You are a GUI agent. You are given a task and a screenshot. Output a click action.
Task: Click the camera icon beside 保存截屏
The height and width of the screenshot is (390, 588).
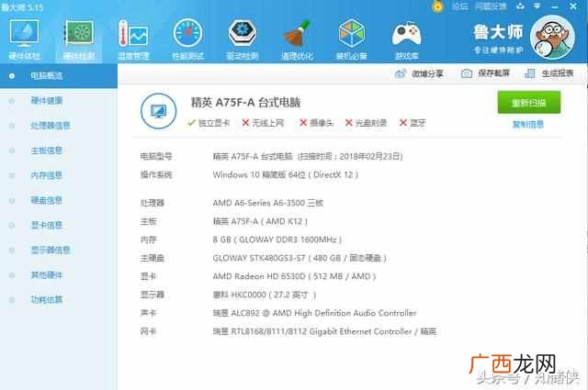point(467,73)
